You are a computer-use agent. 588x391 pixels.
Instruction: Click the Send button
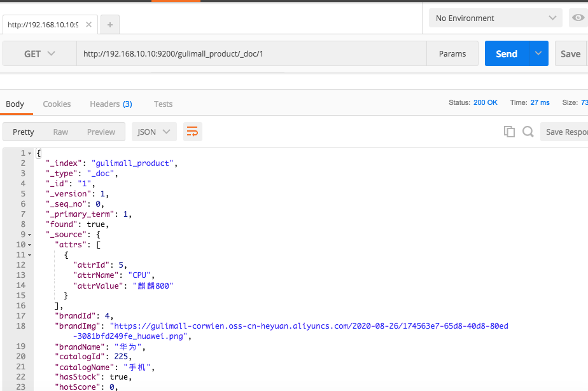pyautogui.click(x=507, y=54)
